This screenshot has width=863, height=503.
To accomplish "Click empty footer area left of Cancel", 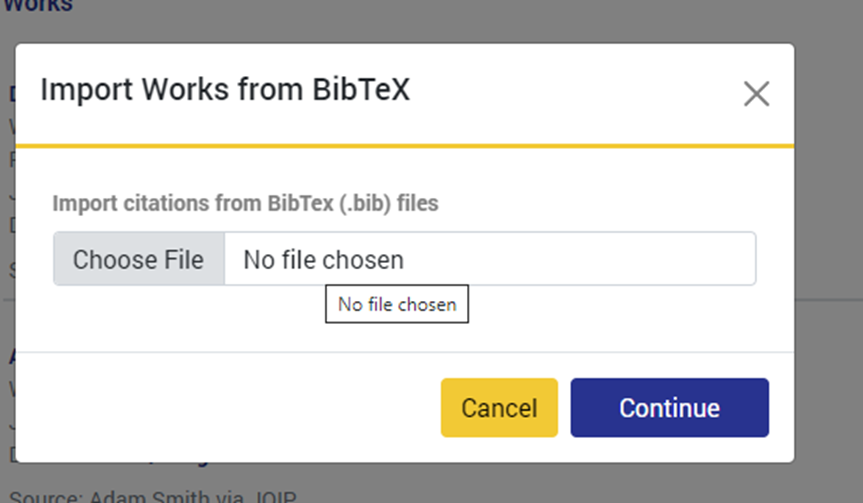I will tap(230, 407).
